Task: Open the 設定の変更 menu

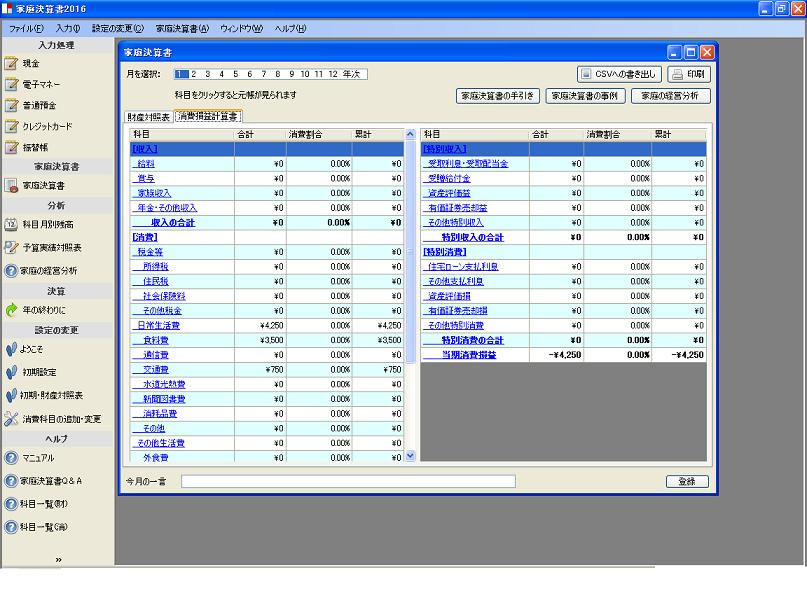Action: pyautogui.click(x=117, y=29)
